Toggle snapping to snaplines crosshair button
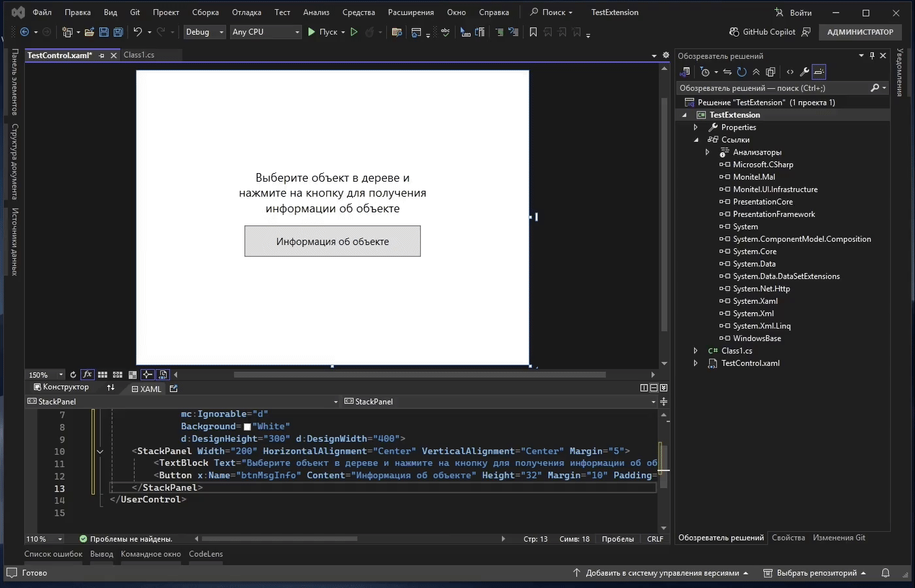This screenshot has height=588, width=915. [148, 374]
